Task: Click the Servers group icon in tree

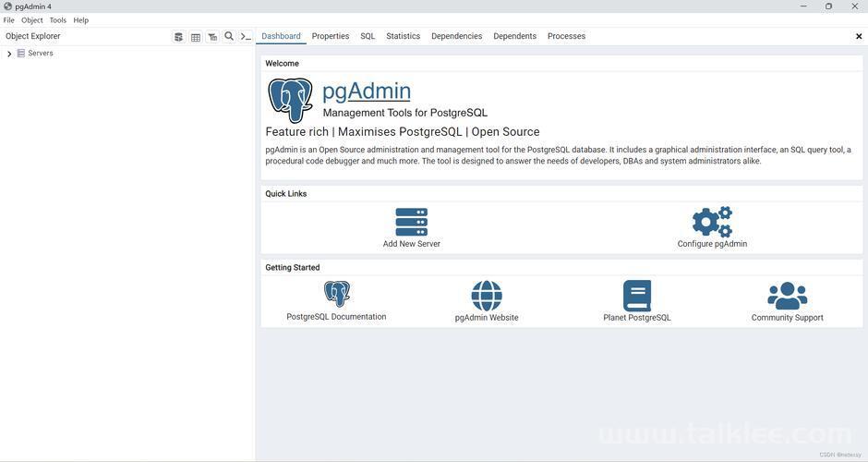Action: coord(21,54)
